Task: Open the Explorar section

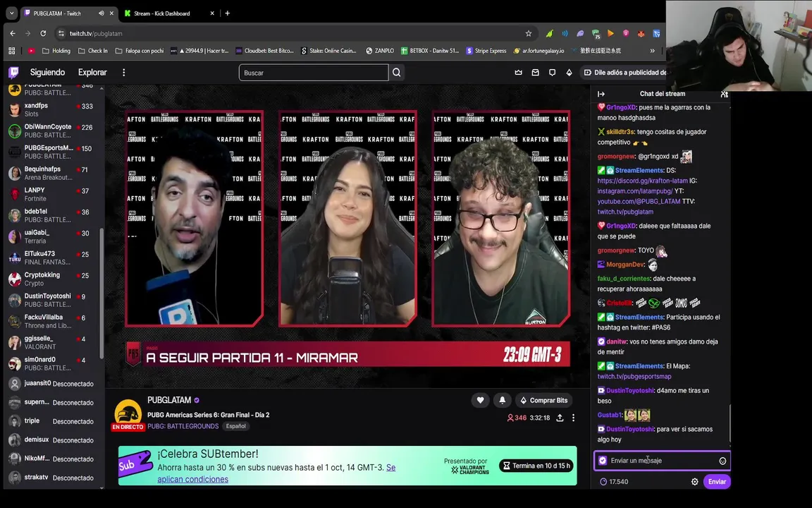Action: pos(92,73)
